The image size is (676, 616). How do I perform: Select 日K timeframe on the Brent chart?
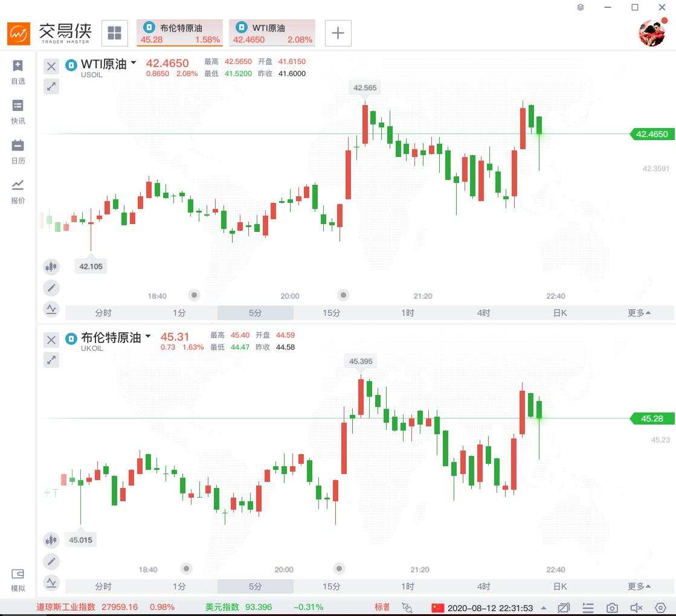click(x=560, y=586)
